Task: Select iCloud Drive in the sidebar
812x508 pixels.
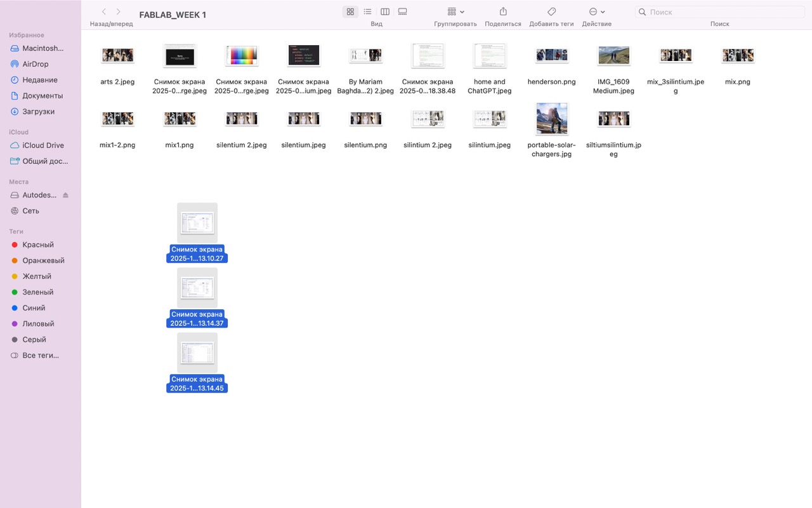Action: tap(43, 145)
